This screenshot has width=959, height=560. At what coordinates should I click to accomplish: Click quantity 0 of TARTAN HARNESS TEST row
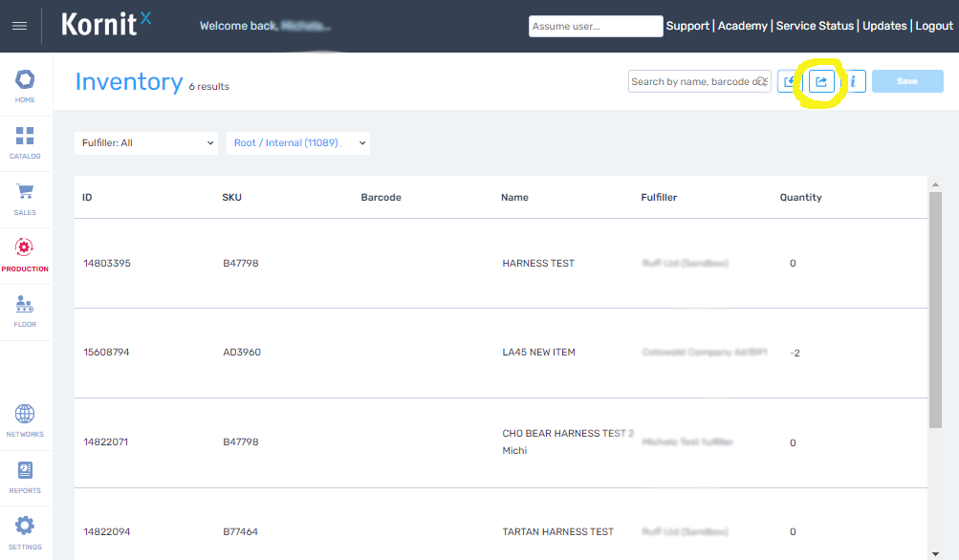tap(793, 532)
